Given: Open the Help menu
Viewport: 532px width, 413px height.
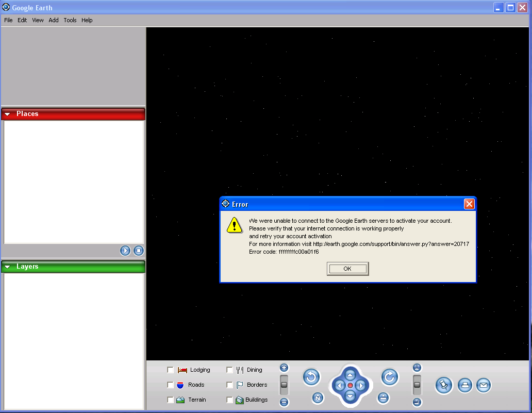Looking at the screenshot, I should click(x=87, y=20).
